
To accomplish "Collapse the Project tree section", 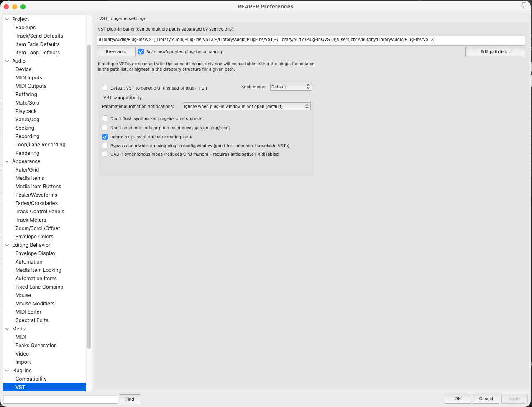I will 7,19.
